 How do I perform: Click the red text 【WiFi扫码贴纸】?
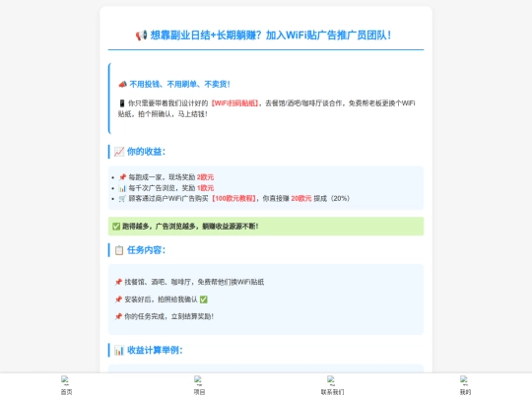pos(234,103)
